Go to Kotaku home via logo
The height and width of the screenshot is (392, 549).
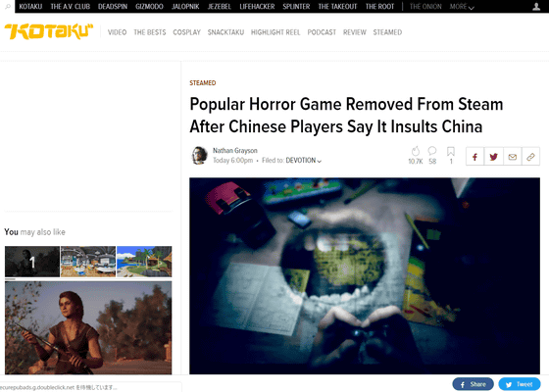(x=49, y=31)
